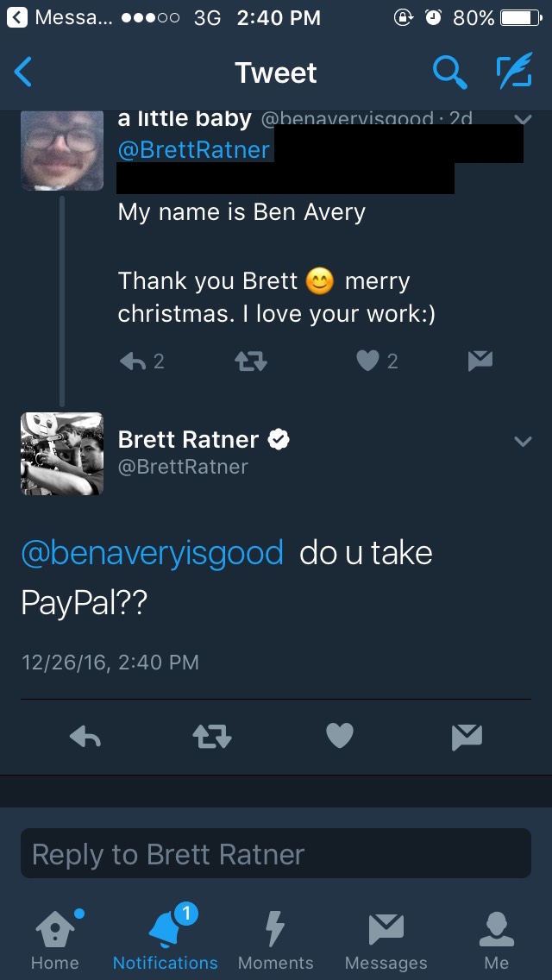Share Brett Ratner's tweet via direct message icon
This screenshot has height=980, width=552.
click(x=467, y=736)
